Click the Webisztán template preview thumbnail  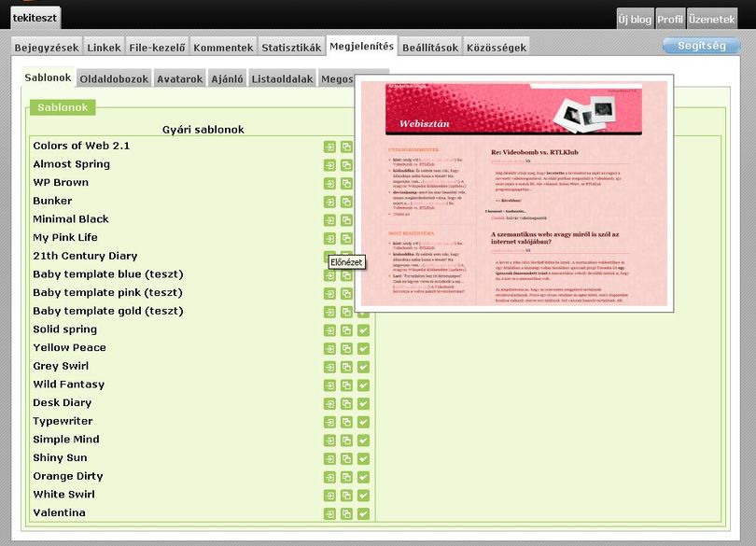pos(514,193)
